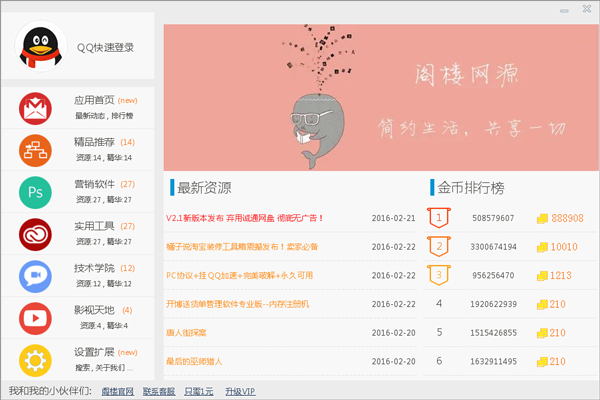Screen dimensions: 600x400
Task: Open the red envelope 应用首页 icon
Action: coord(36,107)
